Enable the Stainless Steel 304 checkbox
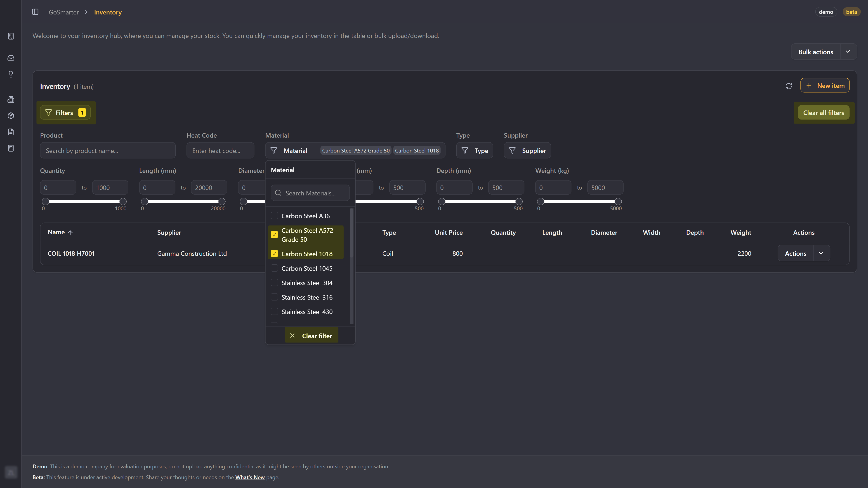Image resolution: width=868 pixels, height=488 pixels. 274,283
